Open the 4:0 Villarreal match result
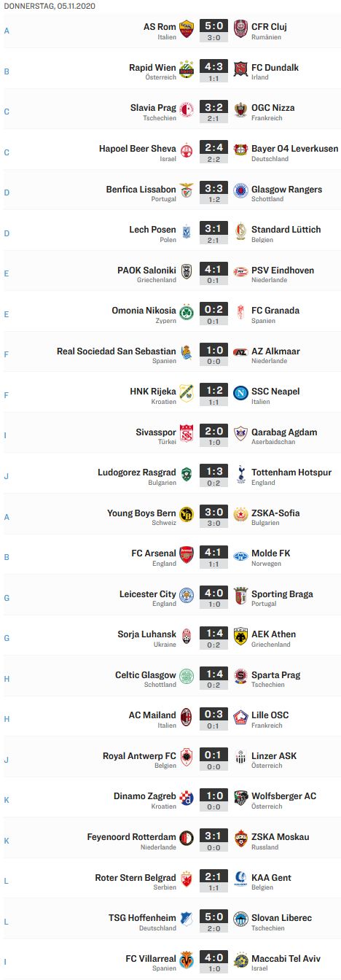The height and width of the screenshot is (980, 341). click(213, 958)
